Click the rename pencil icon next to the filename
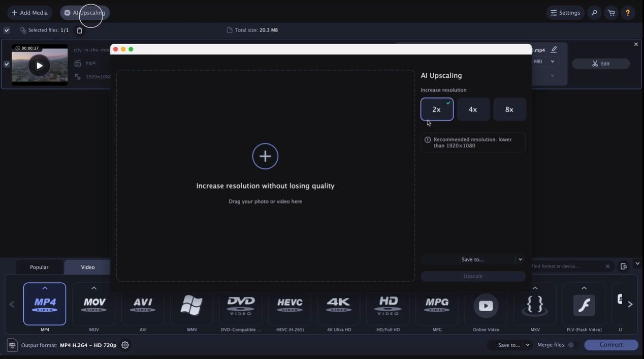Image resolution: width=644 pixels, height=359 pixels. tap(554, 49)
